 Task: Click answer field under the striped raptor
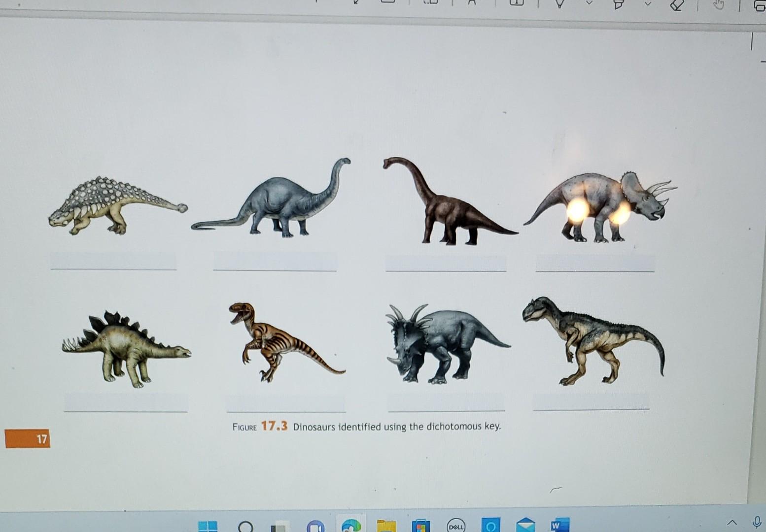tap(286, 403)
